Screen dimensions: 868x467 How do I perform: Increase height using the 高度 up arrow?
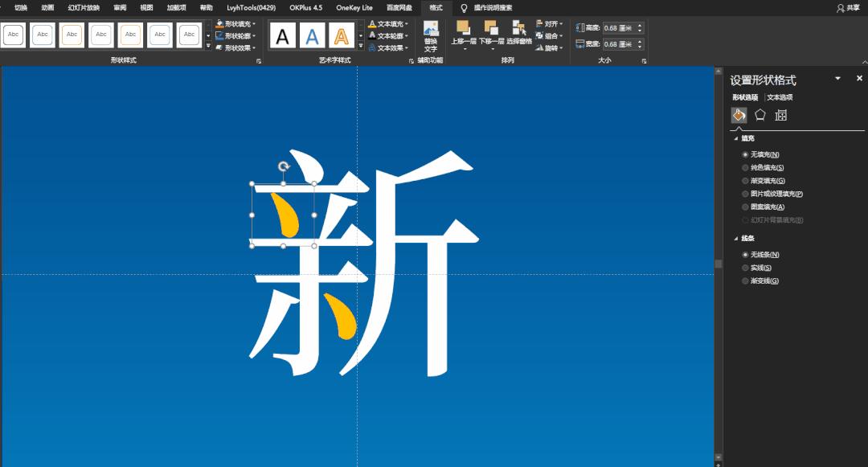640,24
